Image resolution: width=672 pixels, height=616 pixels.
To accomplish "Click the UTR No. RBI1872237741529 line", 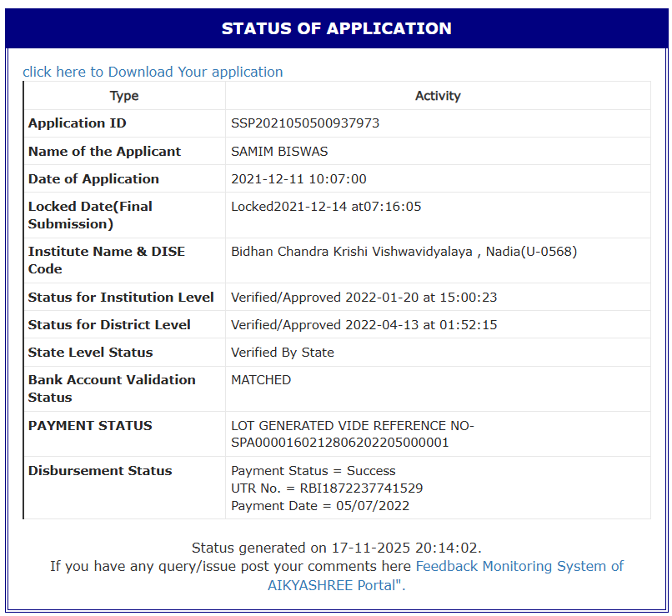I will point(327,488).
